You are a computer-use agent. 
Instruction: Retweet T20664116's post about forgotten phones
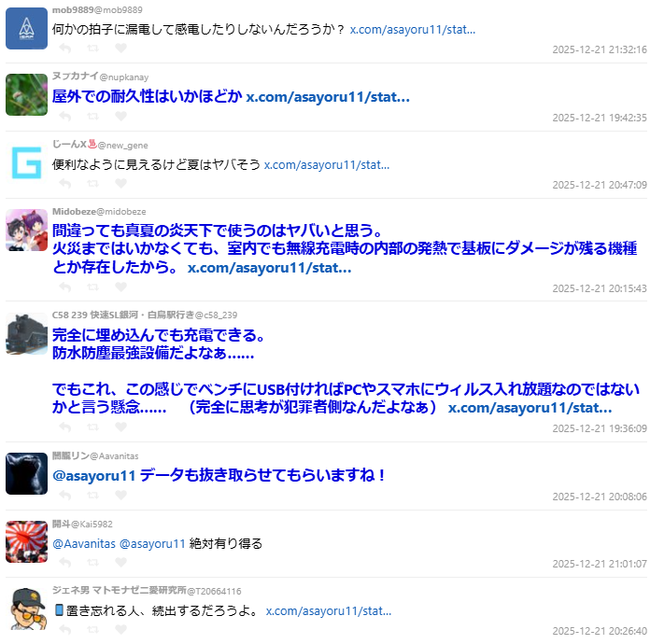pyautogui.click(x=92, y=629)
